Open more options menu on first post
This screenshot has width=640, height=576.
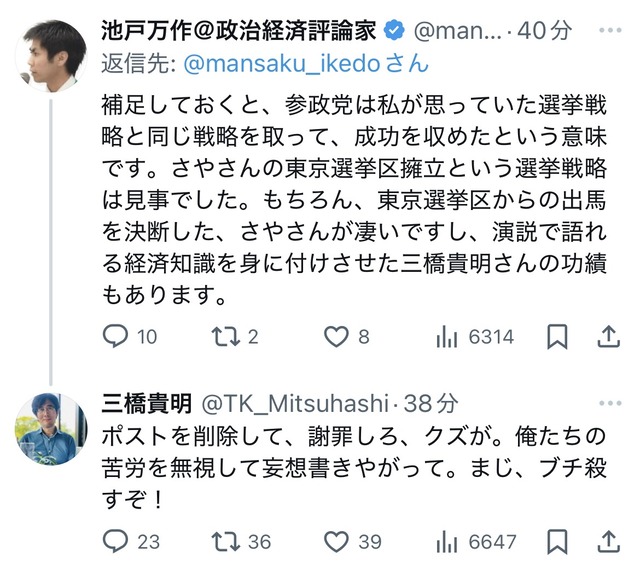tap(608, 30)
